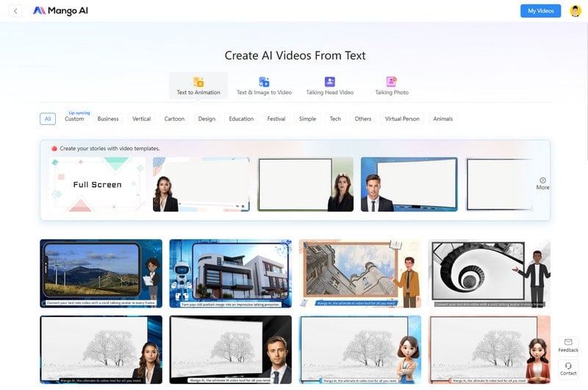588x390 pixels.
Task: Select the All category filter
Action: [48, 118]
